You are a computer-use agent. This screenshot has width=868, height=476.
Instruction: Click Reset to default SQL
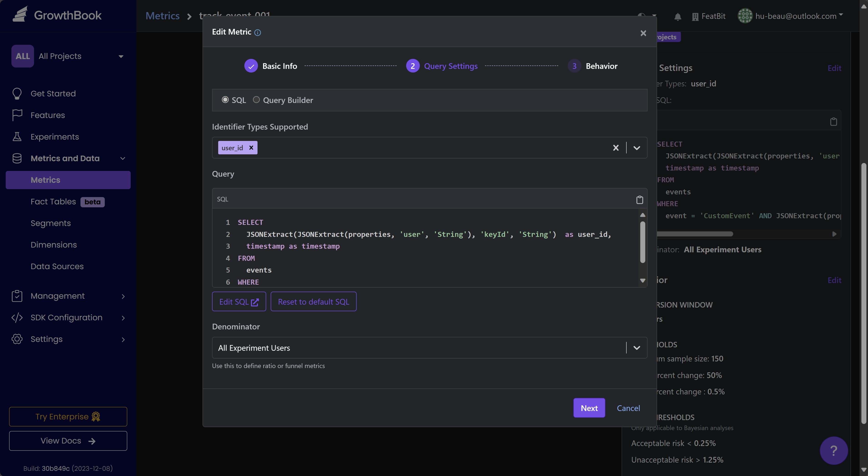point(313,302)
